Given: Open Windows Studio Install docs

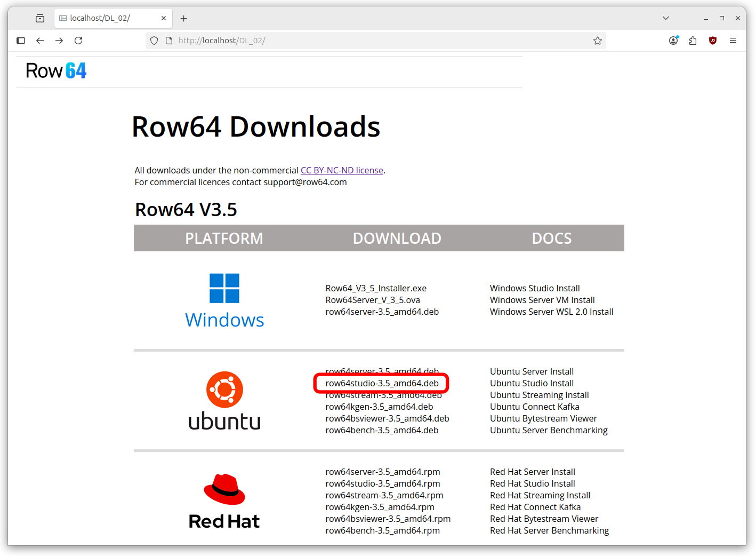Looking at the screenshot, I should coord(535,288).
